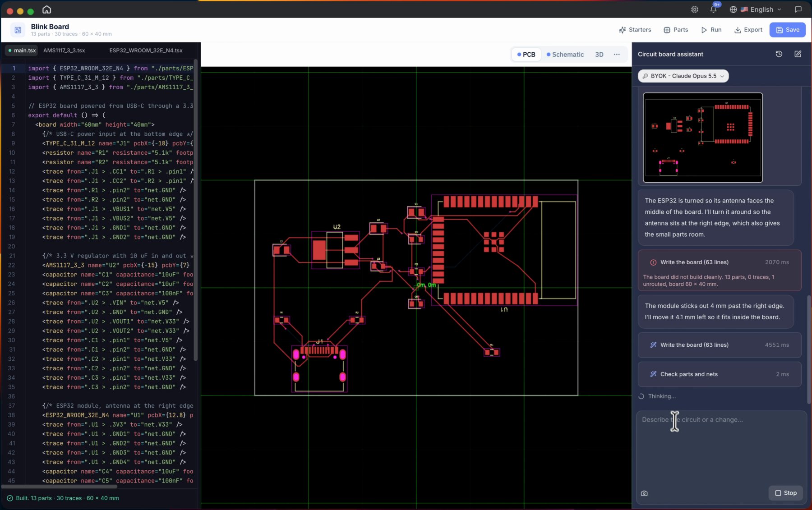Click the U2 regulator label on the PCB
Screen dimensions: 812x510
click(x=337, y=227)
